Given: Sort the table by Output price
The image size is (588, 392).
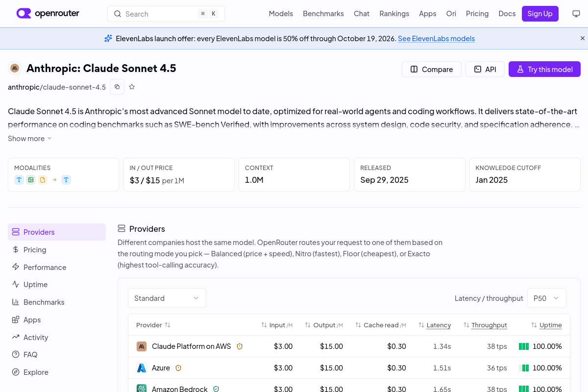Looking at the screenshot, I should [x=324, y=325].
